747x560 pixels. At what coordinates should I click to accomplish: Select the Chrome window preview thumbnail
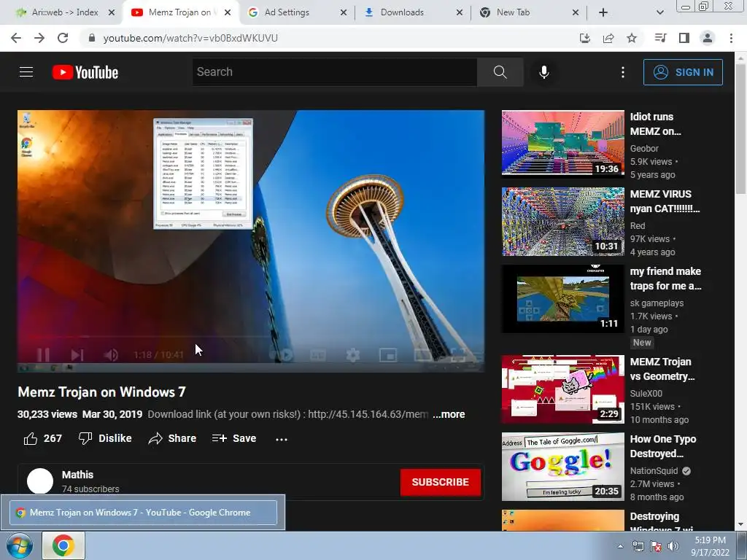click(x=143, y=513)
